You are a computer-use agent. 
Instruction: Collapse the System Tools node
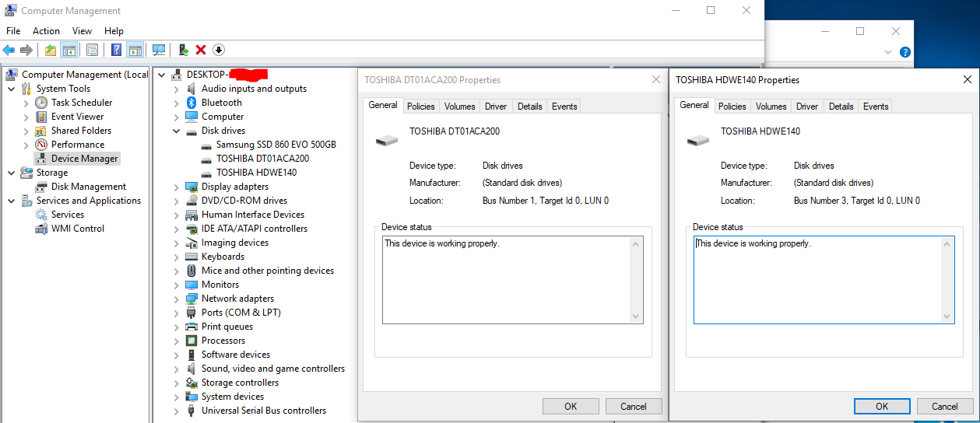point(12,89)
